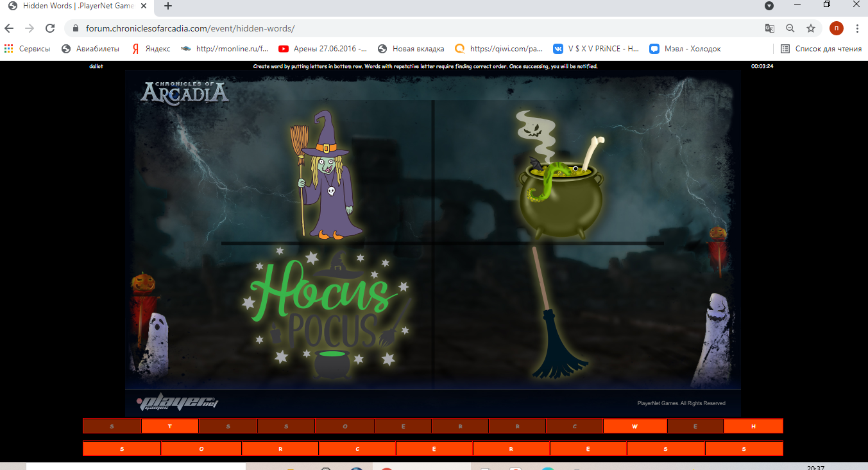Image resolution: width=868 pixels, height=470 pixels.
Task: Pick the bright letter H tile
Action: (x=753, y=426)
